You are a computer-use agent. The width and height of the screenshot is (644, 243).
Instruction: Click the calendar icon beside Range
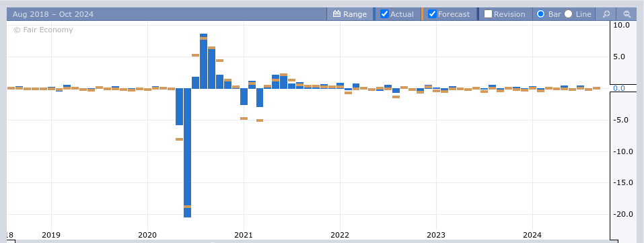pos(336,14)
